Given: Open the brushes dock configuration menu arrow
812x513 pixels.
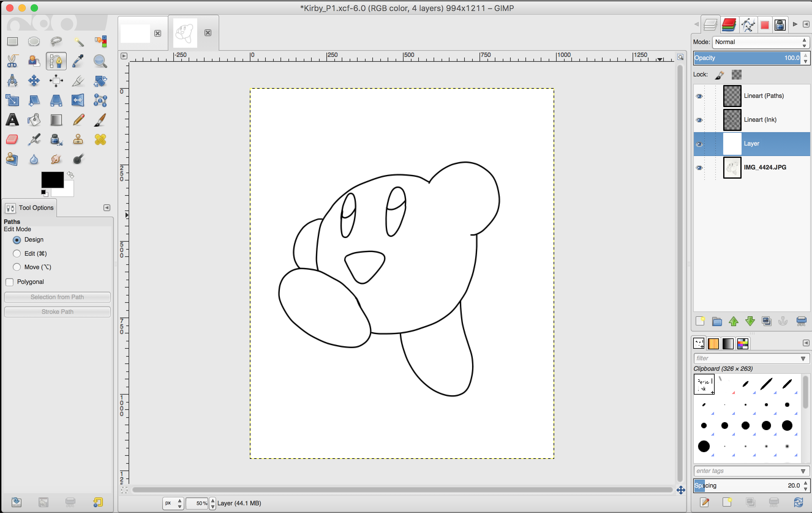Looking at the screenshot, I should click(806, 343).
